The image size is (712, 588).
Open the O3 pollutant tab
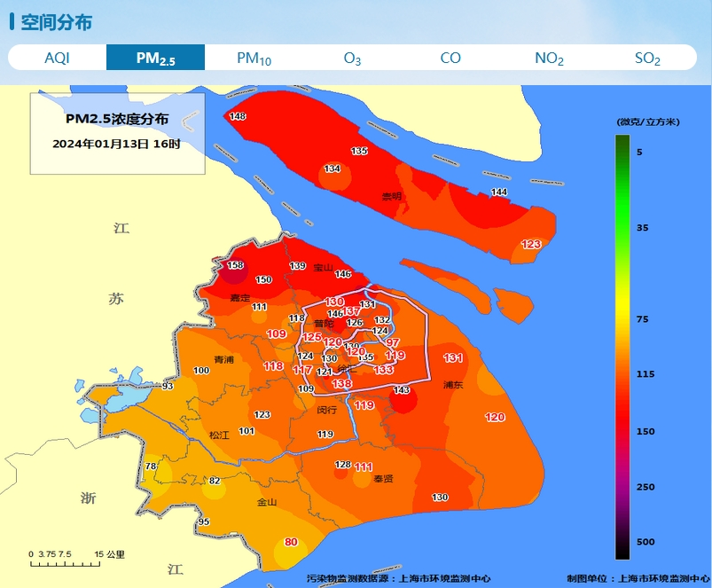coord(352,58)
